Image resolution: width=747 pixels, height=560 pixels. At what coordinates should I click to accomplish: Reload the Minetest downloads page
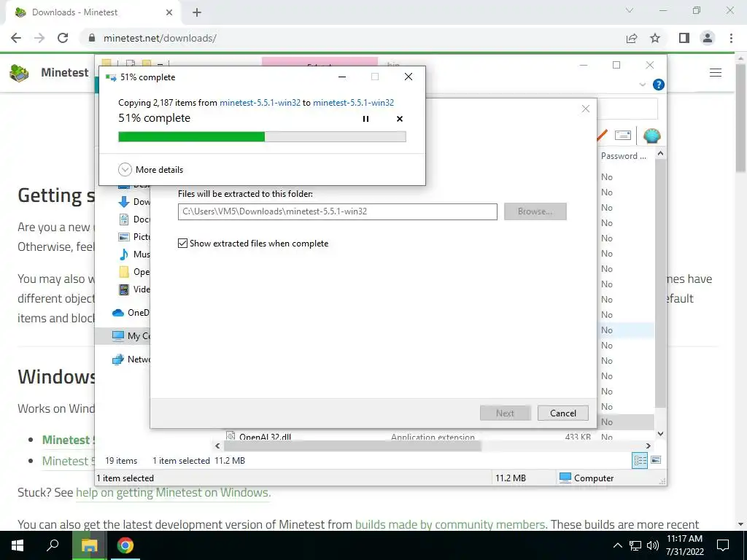63,38
